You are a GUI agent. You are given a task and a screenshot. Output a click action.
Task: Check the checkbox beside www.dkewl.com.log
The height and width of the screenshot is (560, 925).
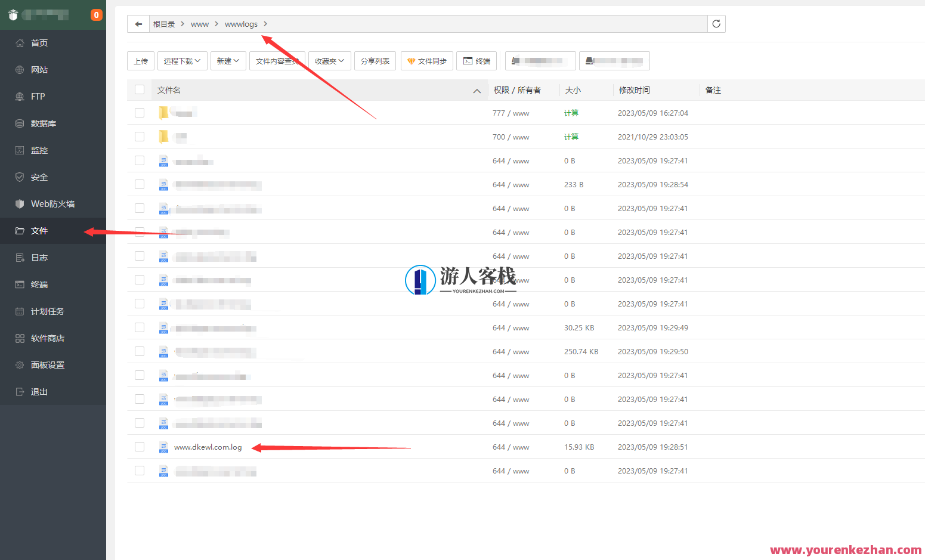(139, 447)
